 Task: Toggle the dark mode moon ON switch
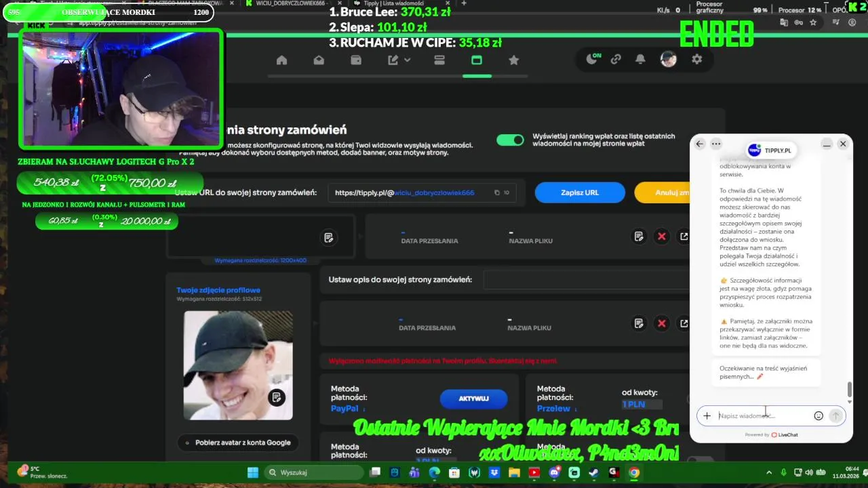click(x=593, y=59)
